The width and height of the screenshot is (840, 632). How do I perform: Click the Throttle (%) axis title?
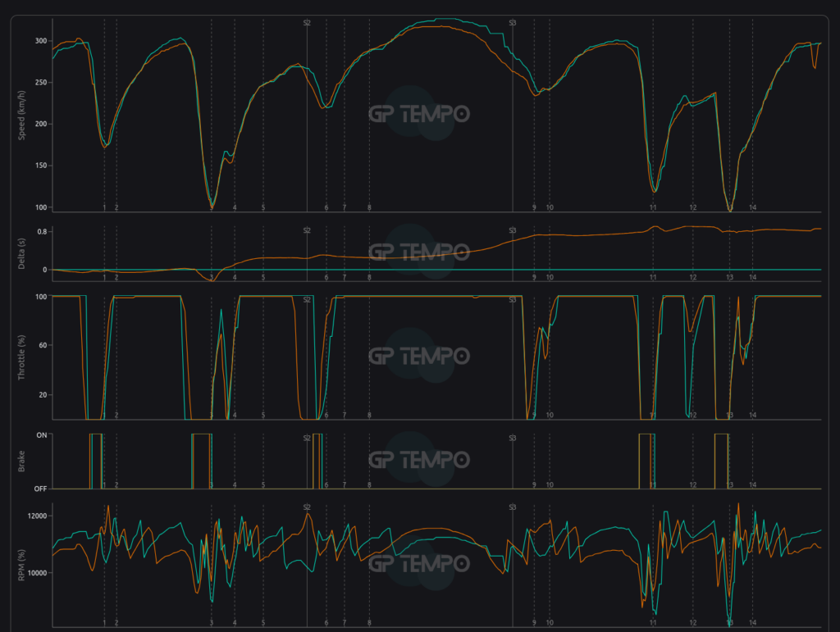(22, 356)
